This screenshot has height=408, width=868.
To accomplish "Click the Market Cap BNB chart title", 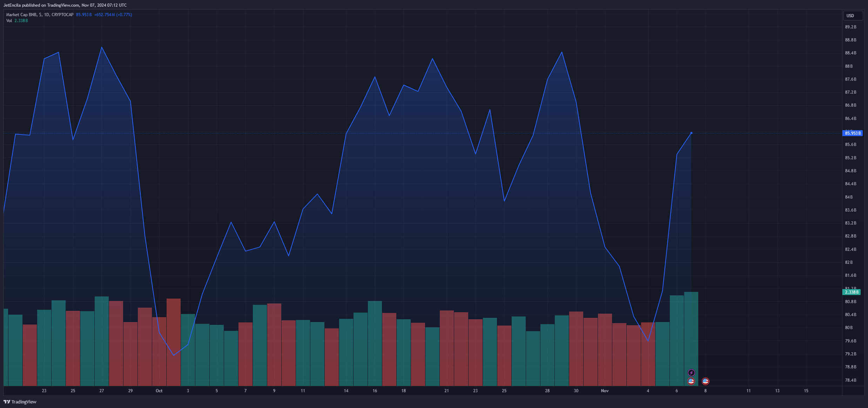I will (x=21, y=15).
